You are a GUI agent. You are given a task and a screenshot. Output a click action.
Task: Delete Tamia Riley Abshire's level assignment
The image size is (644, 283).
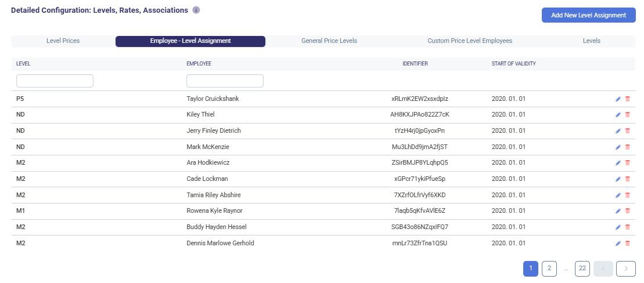point(627,195)
